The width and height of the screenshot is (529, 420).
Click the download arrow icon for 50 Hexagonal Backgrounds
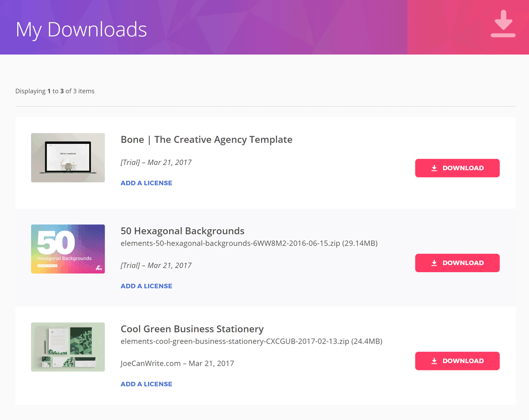pos(434,263)
